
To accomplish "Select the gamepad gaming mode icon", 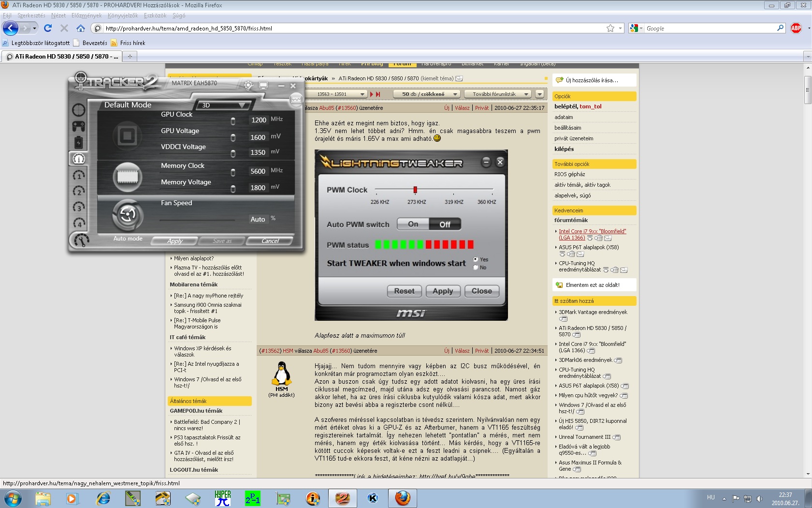I will coord(79,126).
